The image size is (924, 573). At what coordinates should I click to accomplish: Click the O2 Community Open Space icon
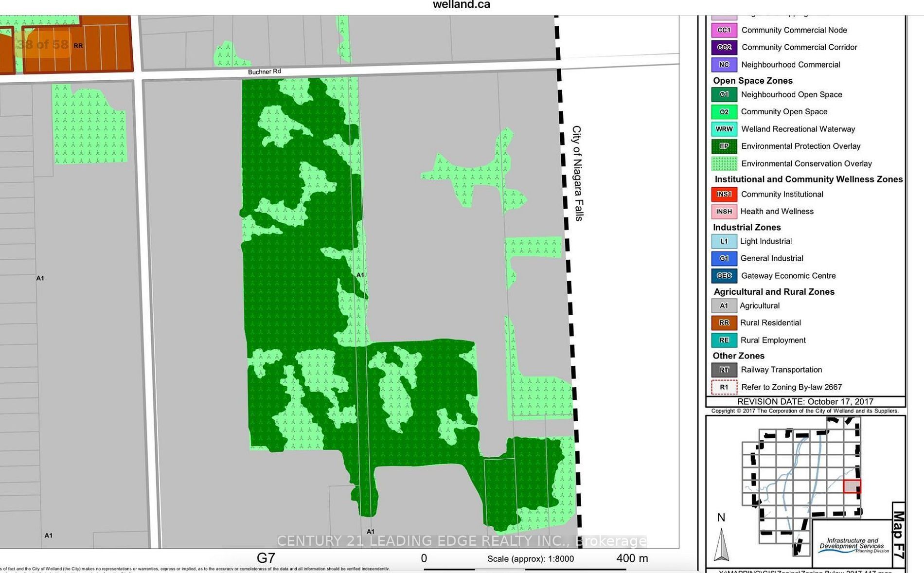click(724, 112)
